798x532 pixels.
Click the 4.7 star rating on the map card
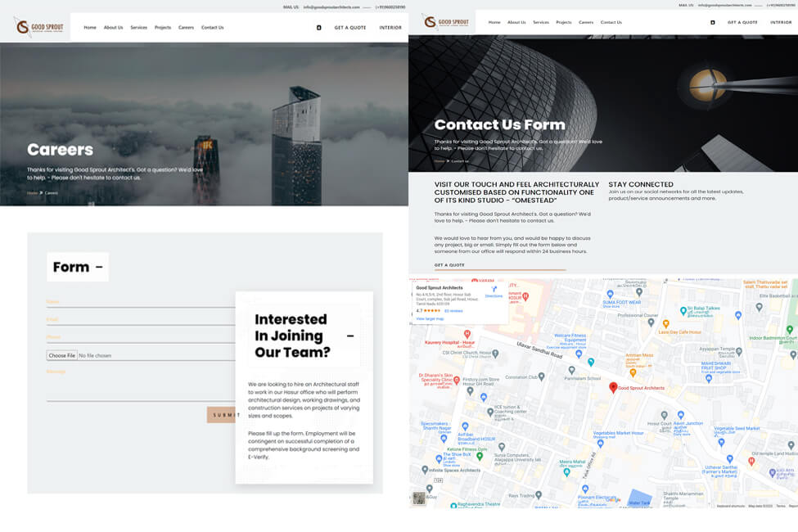point(417,309)
